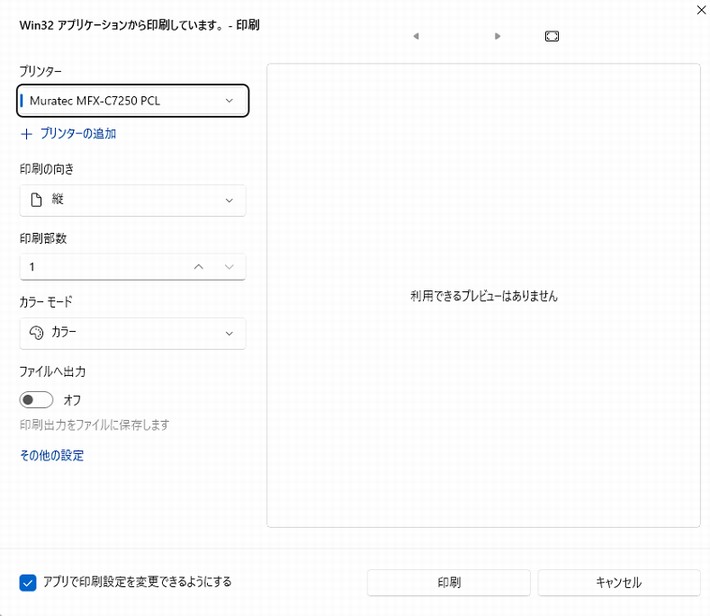The width and height of the screenshot is (710, 616).
Task: Click the palette icon in カラー モード field
Action: [36, 333]
